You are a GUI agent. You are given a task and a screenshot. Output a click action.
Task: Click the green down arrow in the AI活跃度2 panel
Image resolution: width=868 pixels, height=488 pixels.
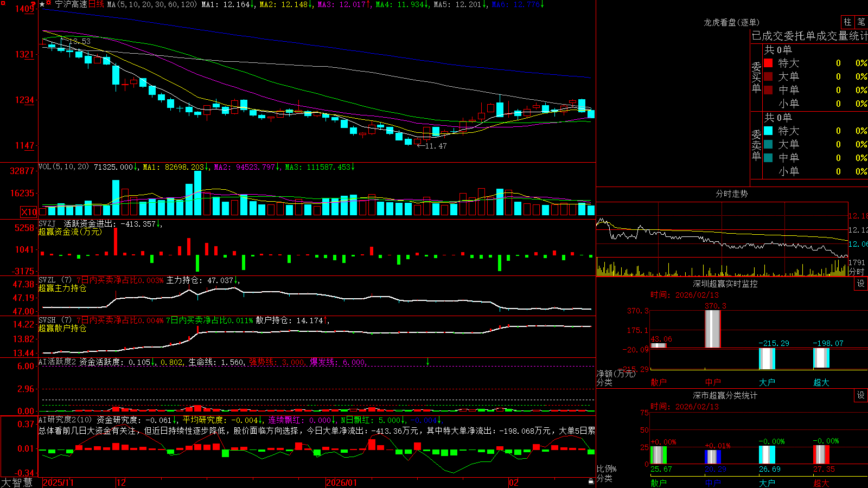pos(428,362)
